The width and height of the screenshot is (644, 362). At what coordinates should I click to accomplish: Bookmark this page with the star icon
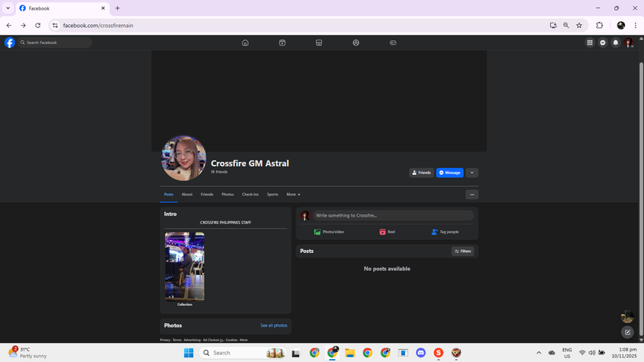point(579,25)
